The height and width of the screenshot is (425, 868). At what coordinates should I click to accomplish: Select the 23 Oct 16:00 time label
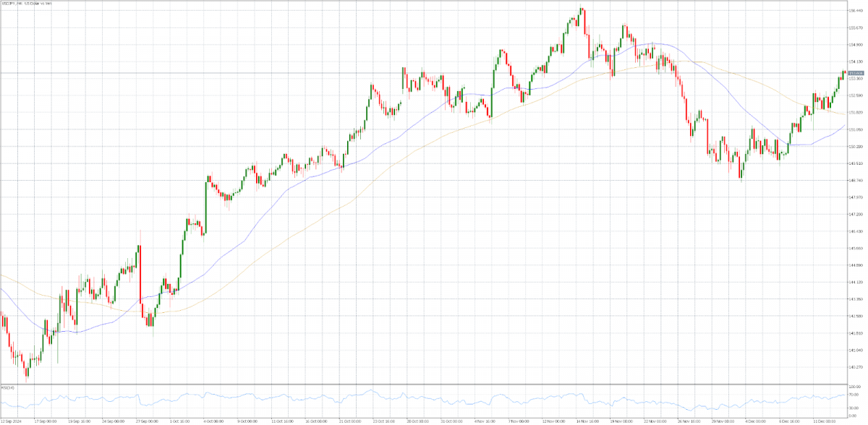384,420
